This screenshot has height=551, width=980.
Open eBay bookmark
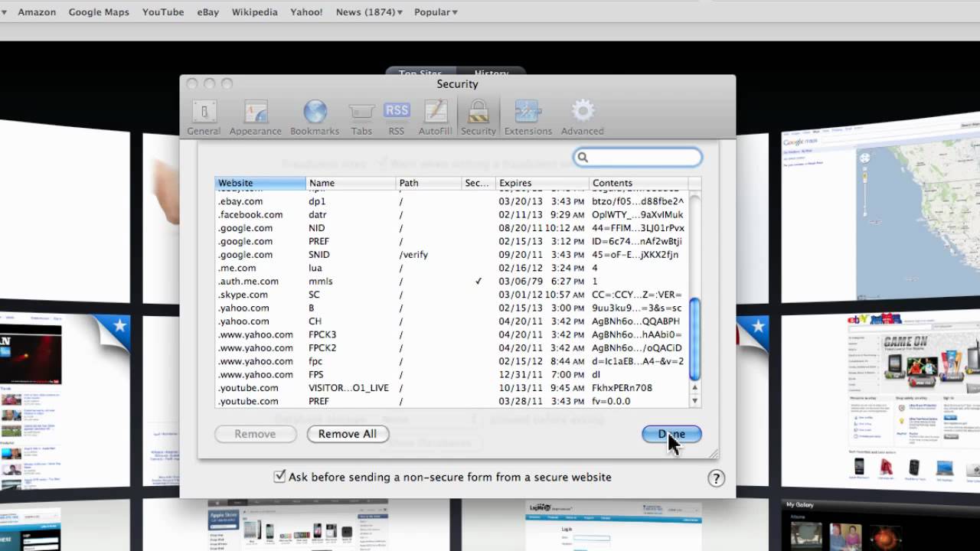click(x=208, y=12)
